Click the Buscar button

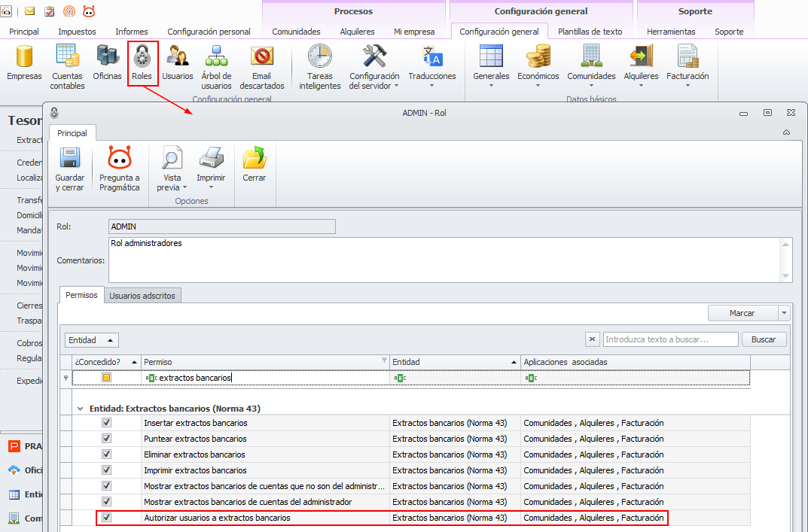(x=763, y=339)
